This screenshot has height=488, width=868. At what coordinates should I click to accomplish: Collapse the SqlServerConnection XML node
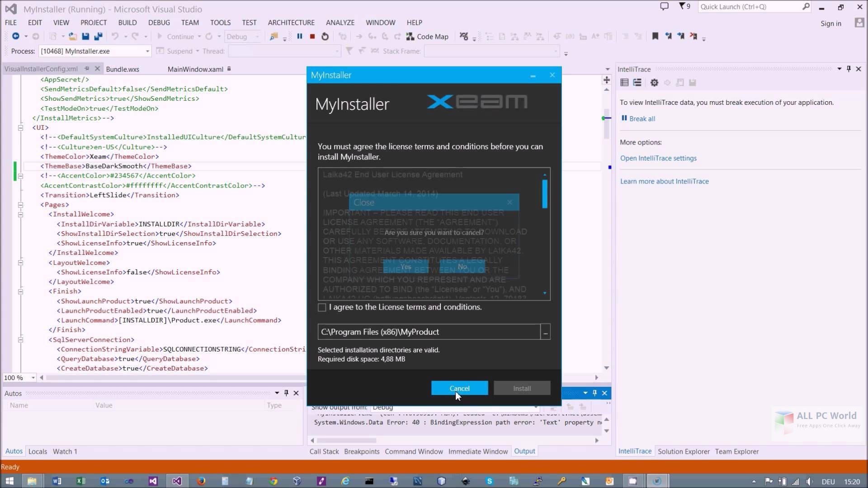(x=20, y=340)
